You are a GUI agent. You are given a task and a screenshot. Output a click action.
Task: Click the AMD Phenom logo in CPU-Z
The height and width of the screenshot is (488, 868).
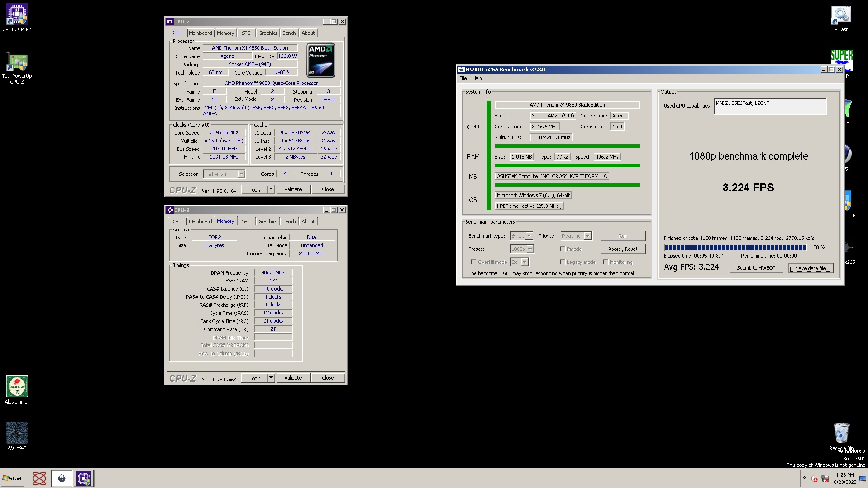321,60
